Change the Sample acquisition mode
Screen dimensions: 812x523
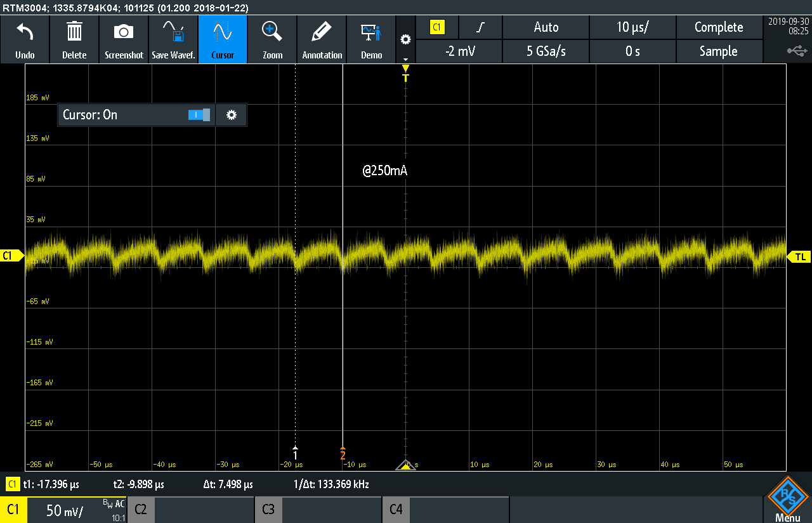[719, 51]
